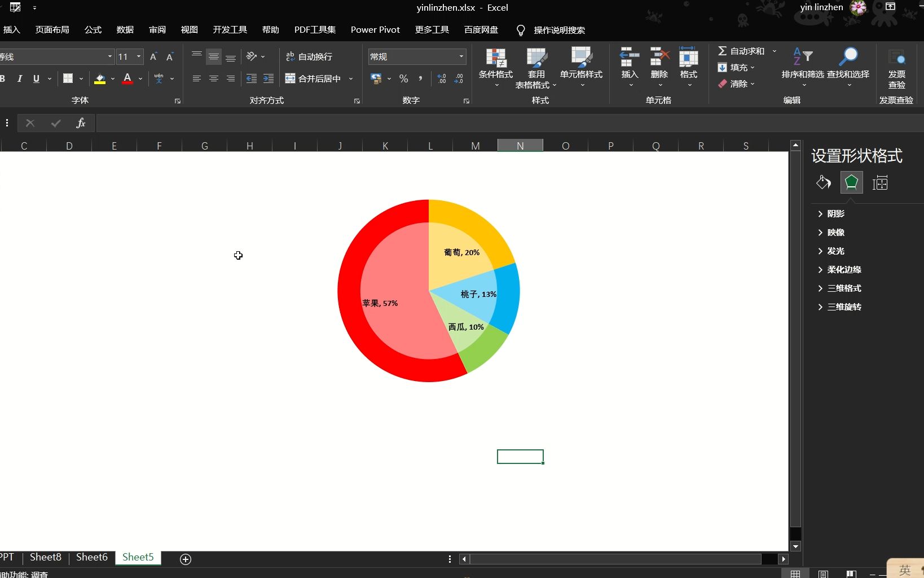
Task: Open 条件格式 (Conditional Formatting) gallery
Action: tap(496, 65)
